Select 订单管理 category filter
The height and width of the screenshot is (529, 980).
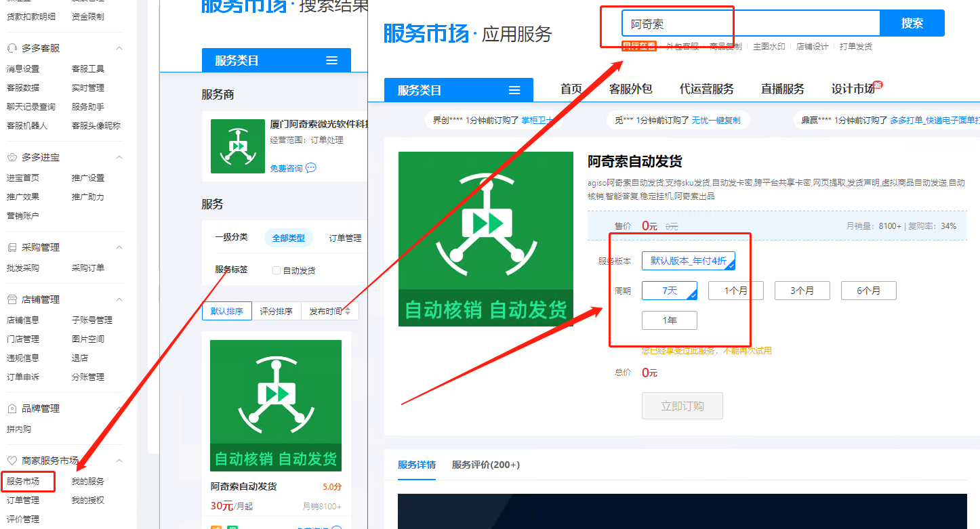(x=346, y=238)
